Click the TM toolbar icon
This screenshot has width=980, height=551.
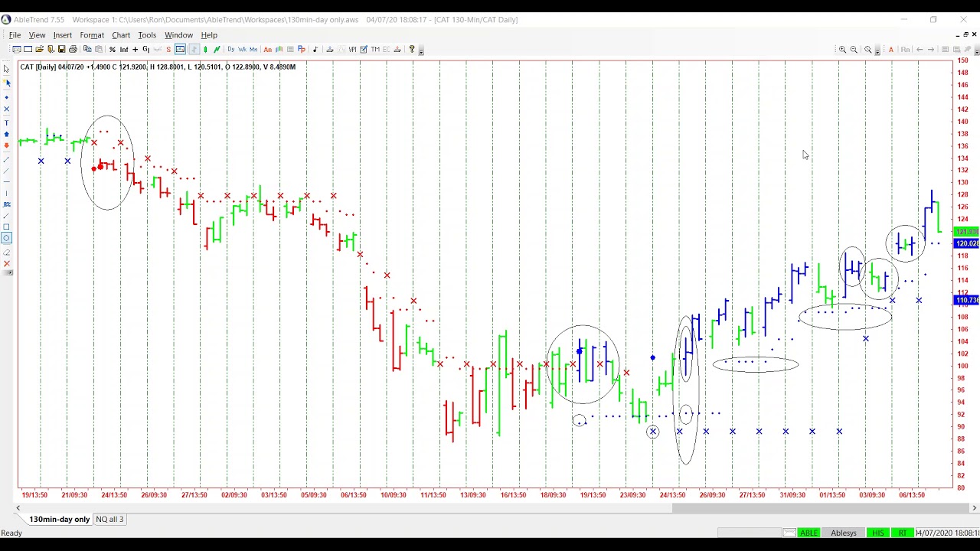tap(375, 50)
